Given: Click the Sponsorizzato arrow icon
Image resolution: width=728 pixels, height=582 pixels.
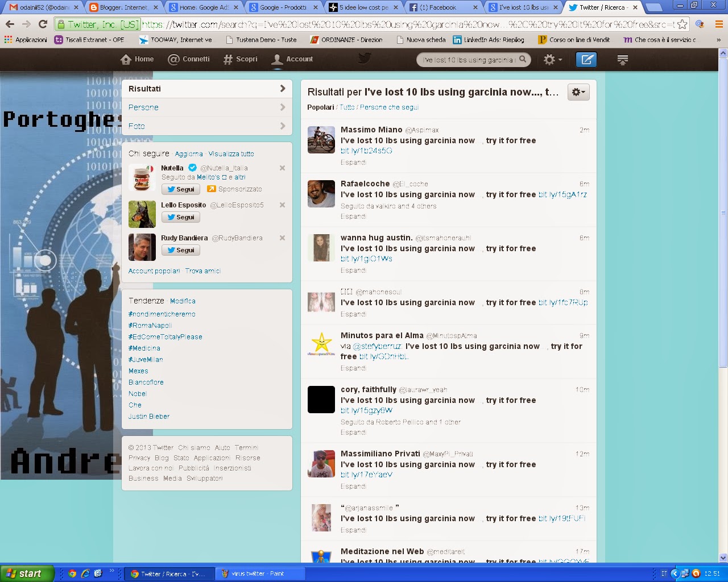Looking at the screenshot, I should (x=211, y=189).
